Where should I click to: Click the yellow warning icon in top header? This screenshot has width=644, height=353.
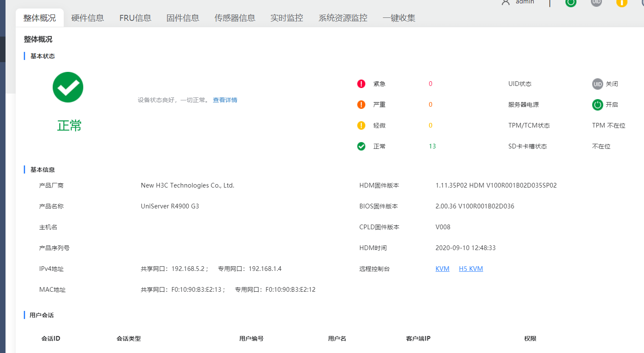621,2
